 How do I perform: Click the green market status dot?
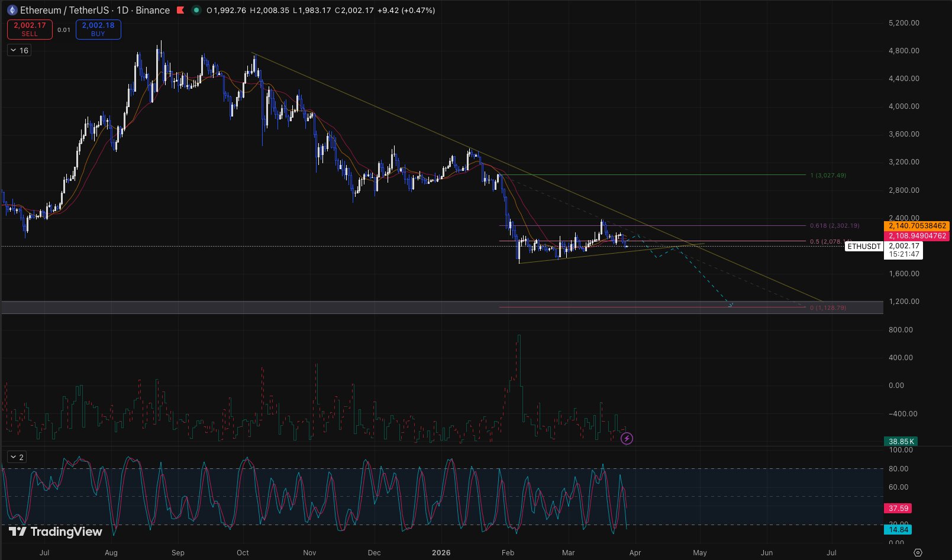pyautogui.click(x=196, y=10)
